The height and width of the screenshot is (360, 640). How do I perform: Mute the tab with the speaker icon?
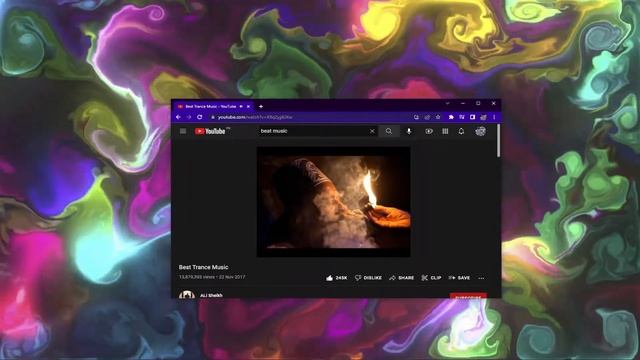coord(241,107)
